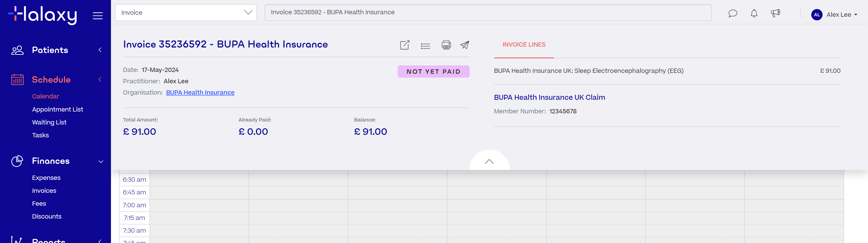Screen dimensions: 868x243
Task: Click the Finances pie chart icon
Action: coord(17,161)
